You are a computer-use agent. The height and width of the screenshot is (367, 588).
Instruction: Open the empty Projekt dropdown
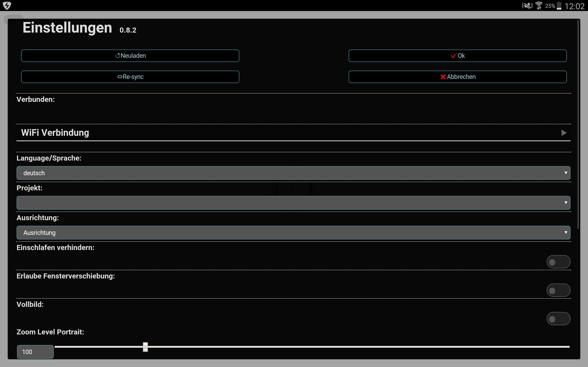pos(293,203)
